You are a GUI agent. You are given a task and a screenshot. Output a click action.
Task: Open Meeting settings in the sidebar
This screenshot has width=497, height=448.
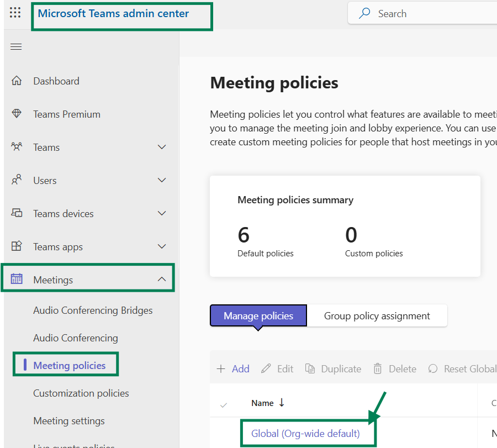(x=69, y=421)
